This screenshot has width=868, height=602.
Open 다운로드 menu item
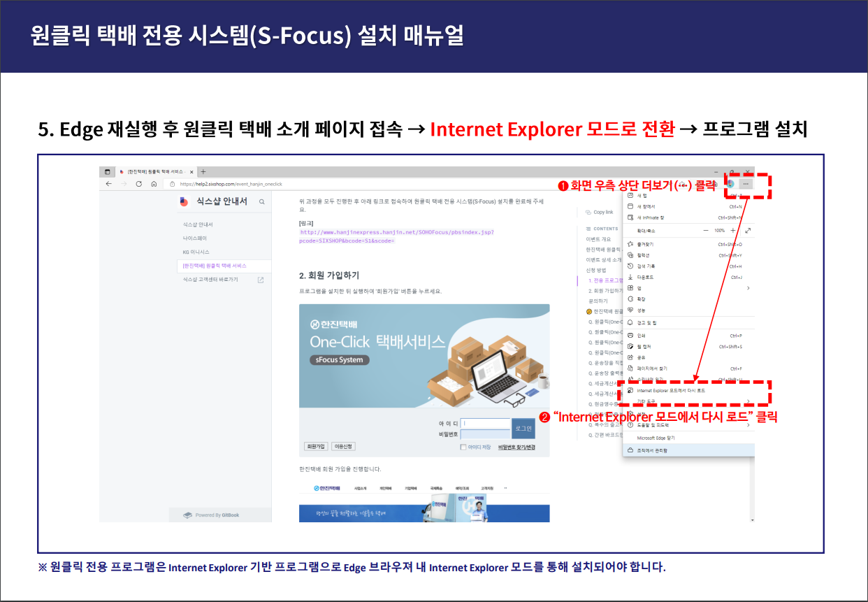tap(688, 277)
